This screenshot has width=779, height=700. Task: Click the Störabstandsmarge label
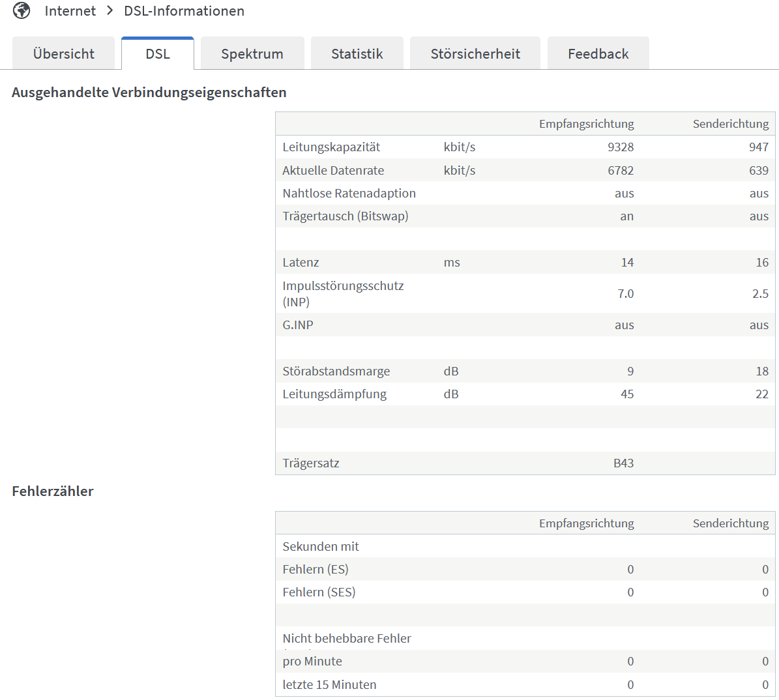336,371
